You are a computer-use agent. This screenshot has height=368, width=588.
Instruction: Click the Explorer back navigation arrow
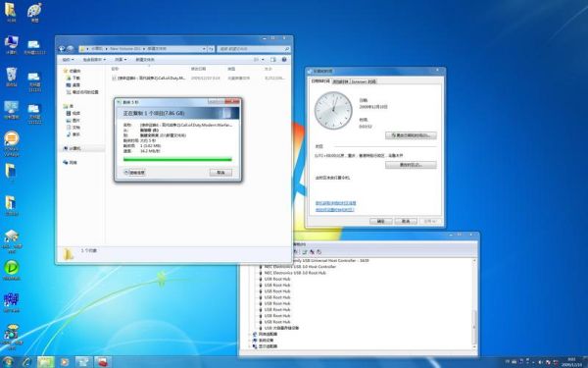click(x=62, y=49)
